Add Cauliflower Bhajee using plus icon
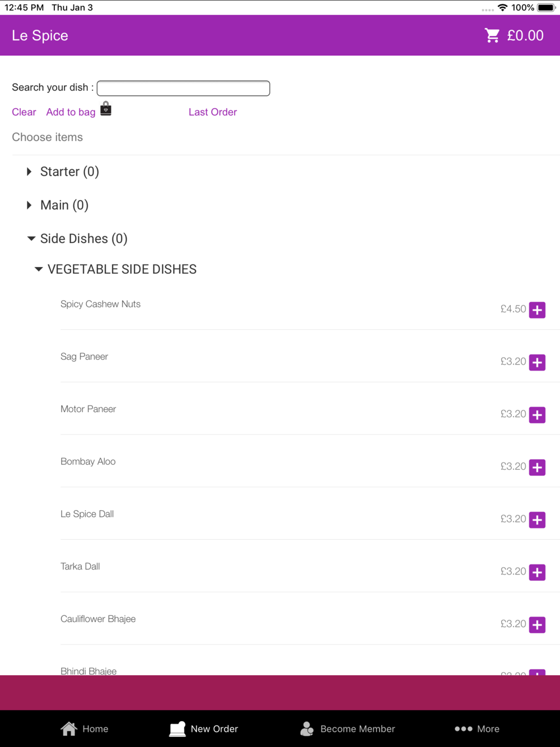Image resolution: width=560 pixels, height=747 pixels. pyautogui.click(x=537, y=624)
